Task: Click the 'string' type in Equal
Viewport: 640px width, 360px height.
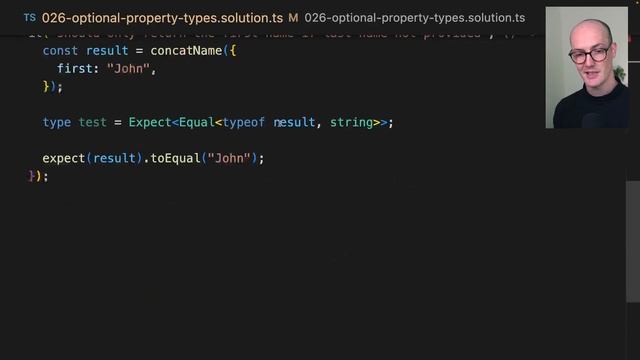Action: [351, 122]
